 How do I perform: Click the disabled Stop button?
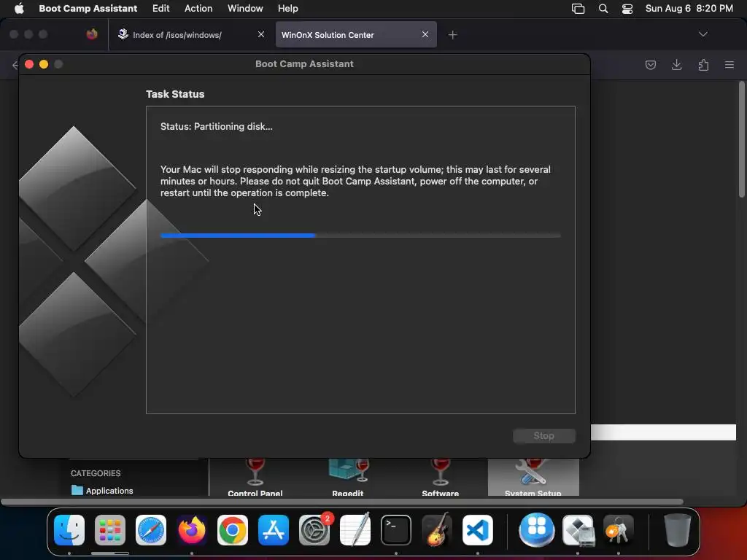(544, 436)
